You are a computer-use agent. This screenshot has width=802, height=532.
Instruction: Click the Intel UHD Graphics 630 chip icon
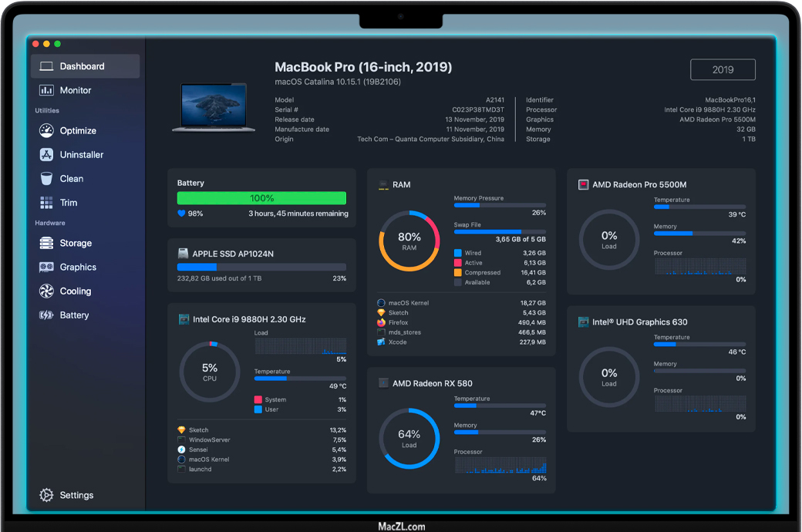click(584, 322)
